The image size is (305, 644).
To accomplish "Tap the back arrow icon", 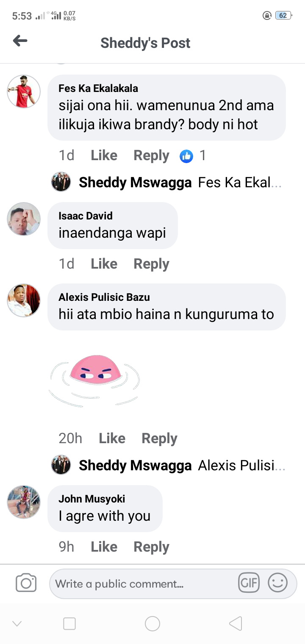I will pos(20,41).
